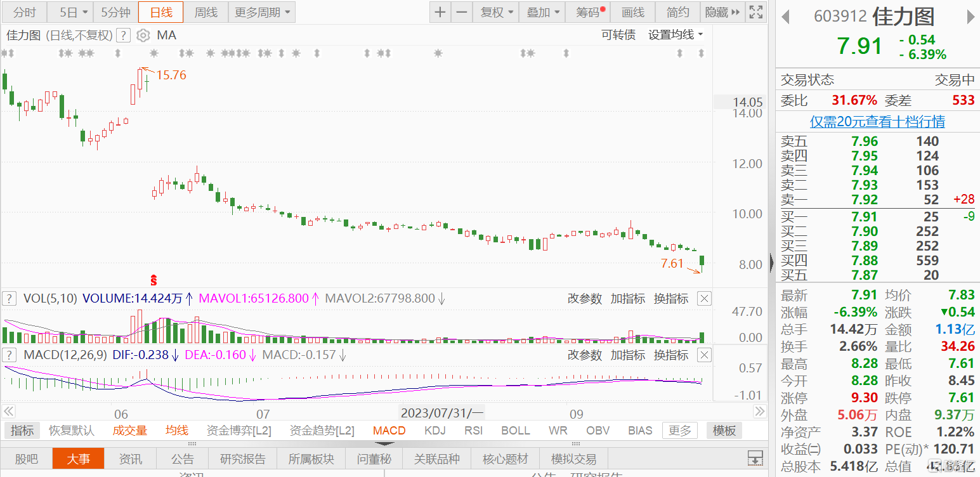Image resolution: width=980 pixels, height=477 pixels.
Task: Open 大事 tab
Action: point(78,459)
